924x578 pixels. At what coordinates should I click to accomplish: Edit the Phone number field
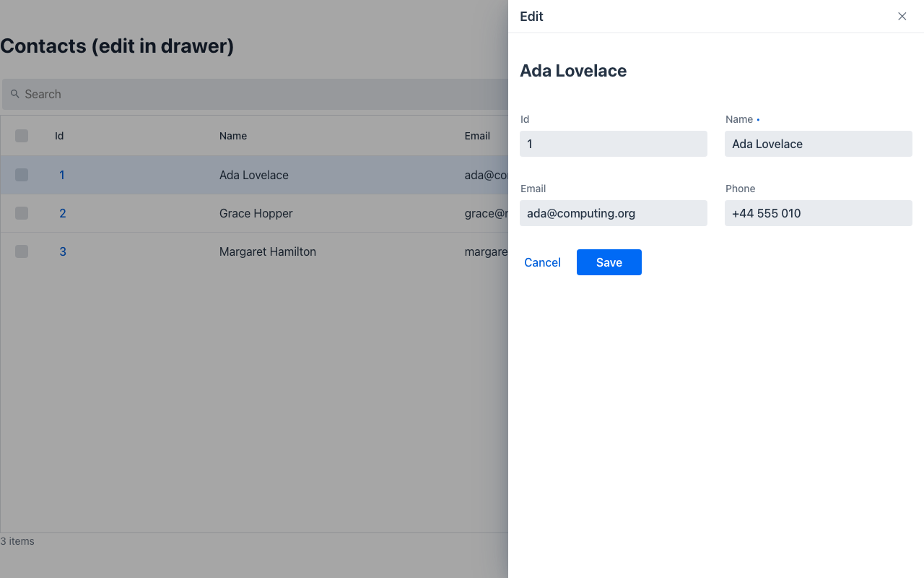[819, 213]
